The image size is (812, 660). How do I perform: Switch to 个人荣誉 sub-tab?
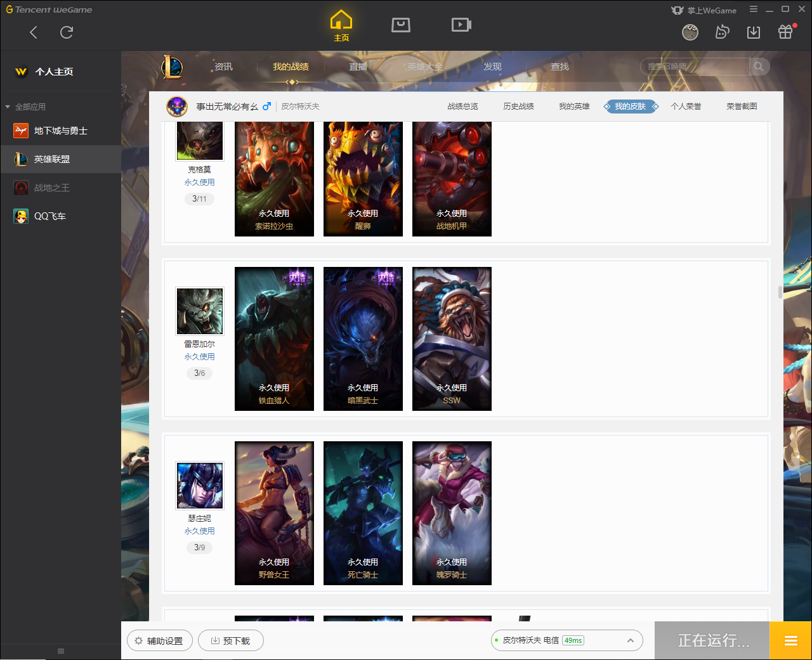pos(686,107)
